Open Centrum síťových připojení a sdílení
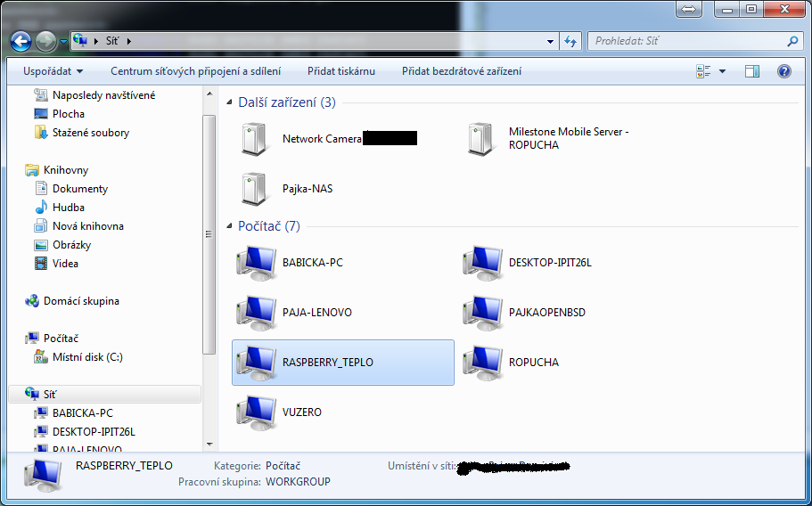 pyautogui.click(x=196, y=71)
